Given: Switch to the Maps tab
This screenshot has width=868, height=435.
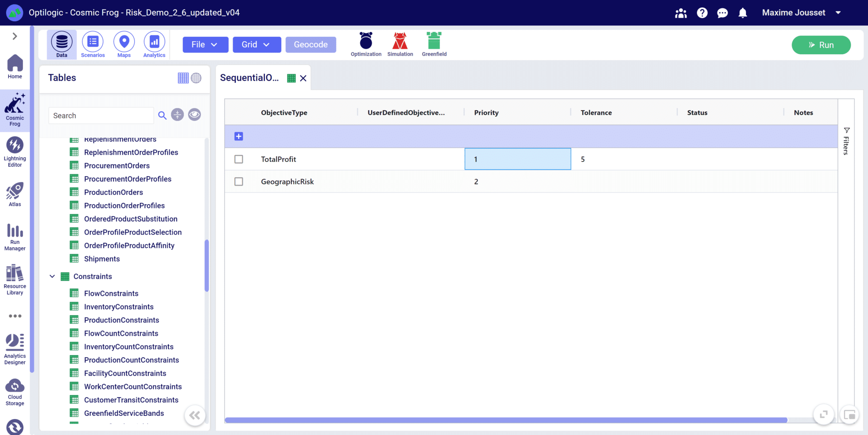Looking at the screenshot, I should [124, 45].
